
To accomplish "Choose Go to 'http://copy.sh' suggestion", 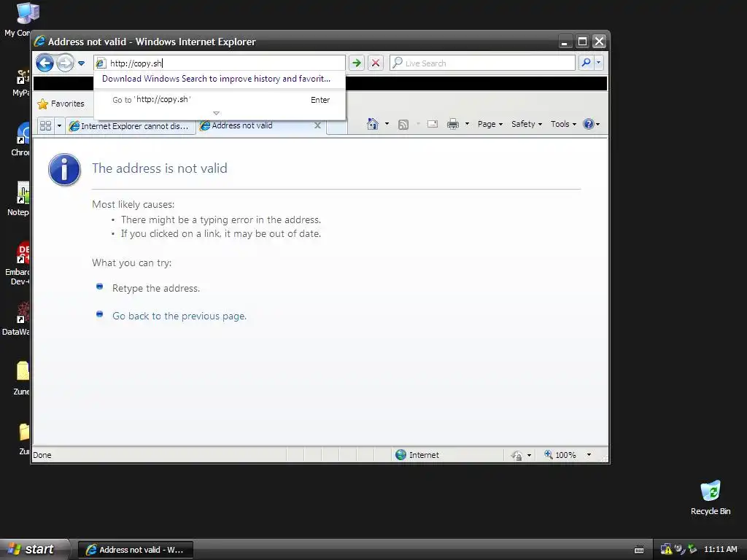I will [220, 99].
